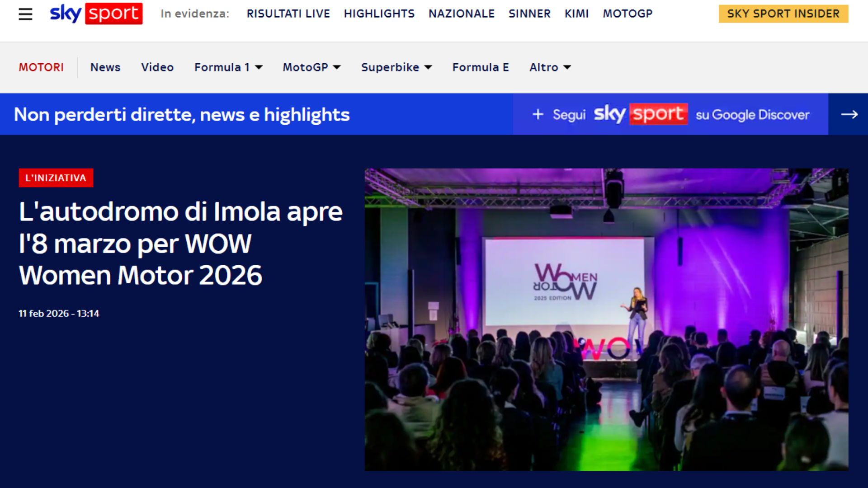Click the WOW Women Motor event photo
The image size is (868, 488).
(x=606, y=319)
